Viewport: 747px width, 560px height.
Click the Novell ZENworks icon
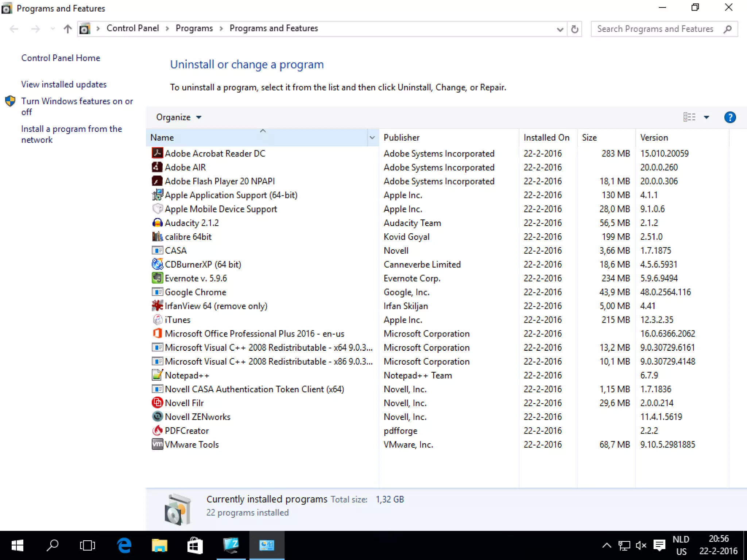pyautogui.click(x=157, y=416)
